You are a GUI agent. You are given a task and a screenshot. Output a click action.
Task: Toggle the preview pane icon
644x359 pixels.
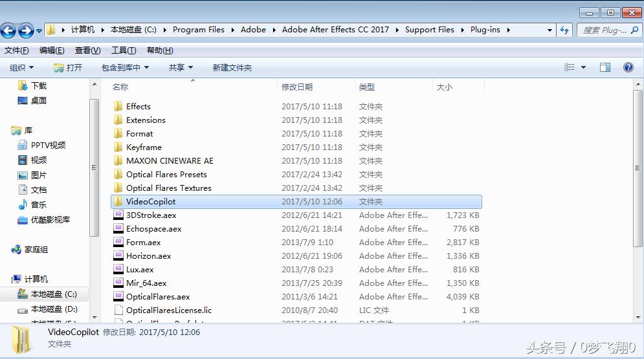(x=605, y=67)
